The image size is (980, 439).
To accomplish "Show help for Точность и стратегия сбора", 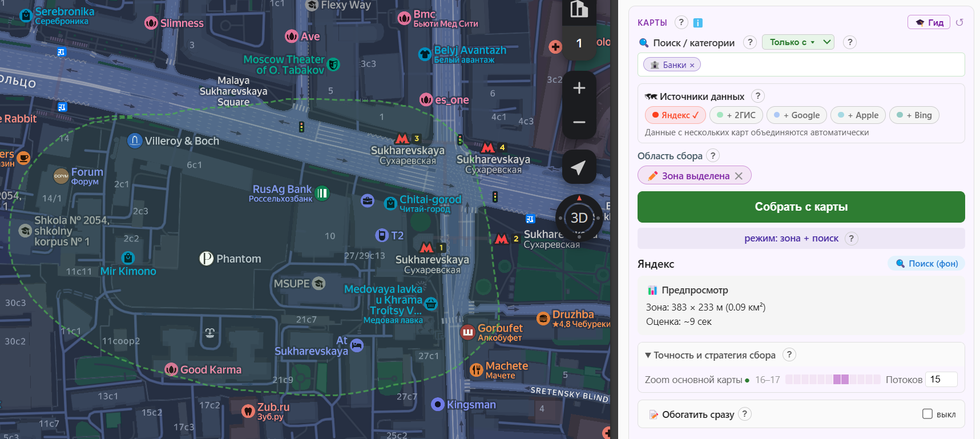I will [789, 355].
